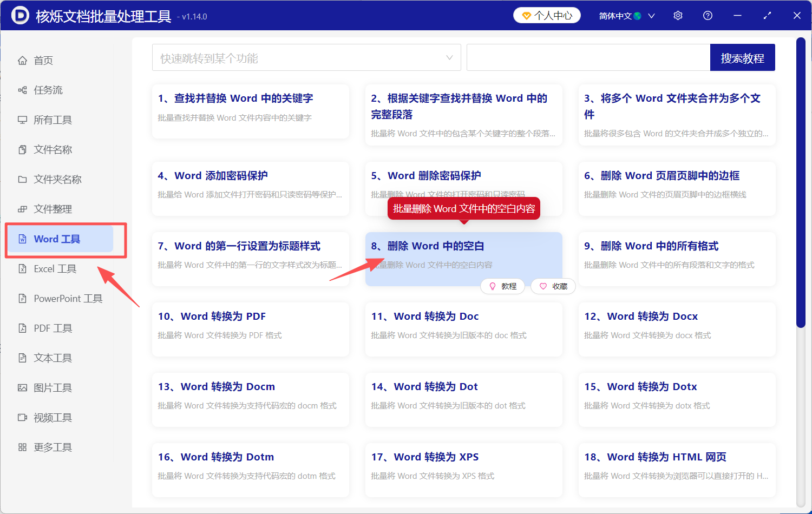This screenshot has height=514, width=812.
Task: Select the Word 工具 sidebar icon
Action: tap(23, 239)
